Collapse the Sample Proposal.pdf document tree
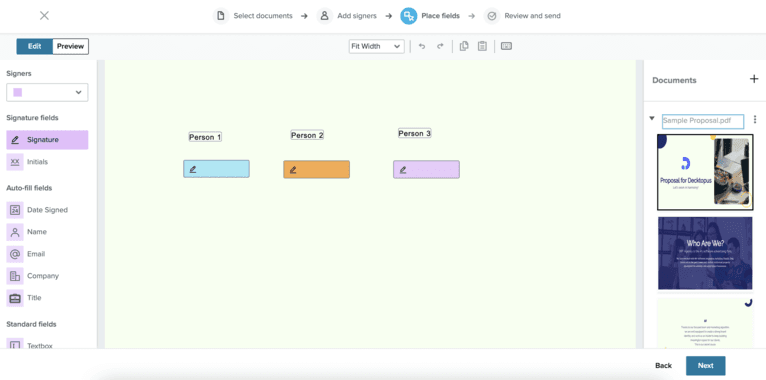The height and width of the screenshot is (380, 766). point(652,119)
